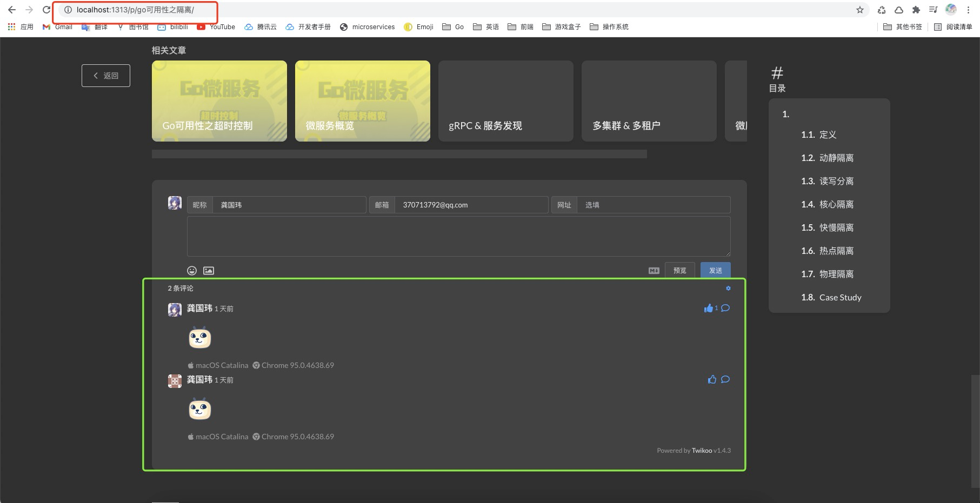
Task: Open the 阅读清单 panel
Action: coord(950,26)
